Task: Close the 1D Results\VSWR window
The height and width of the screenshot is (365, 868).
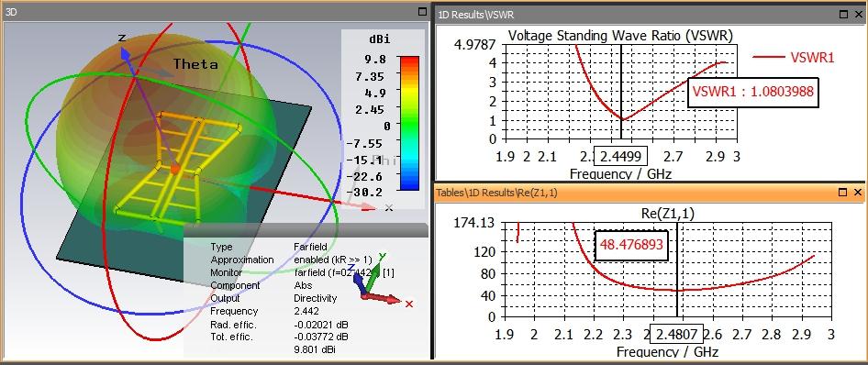Action: [858, 15]
